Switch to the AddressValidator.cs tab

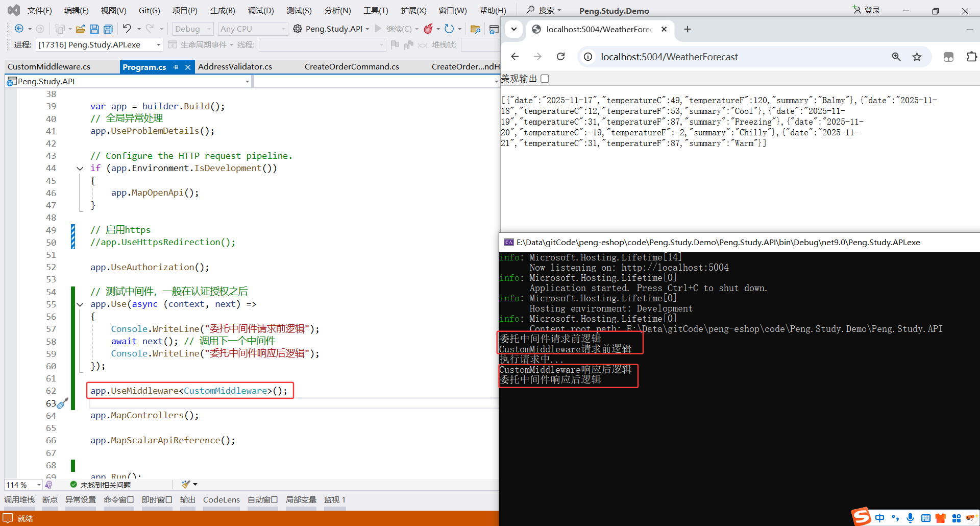tap(235, 67)
